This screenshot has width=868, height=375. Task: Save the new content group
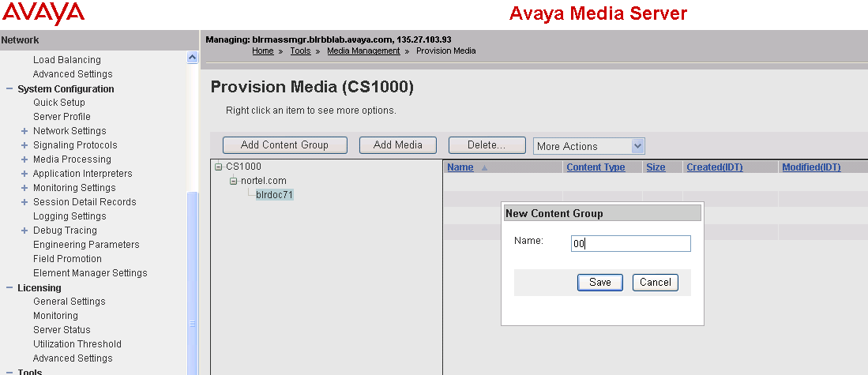pyautogui.click(x=600, y=282)
